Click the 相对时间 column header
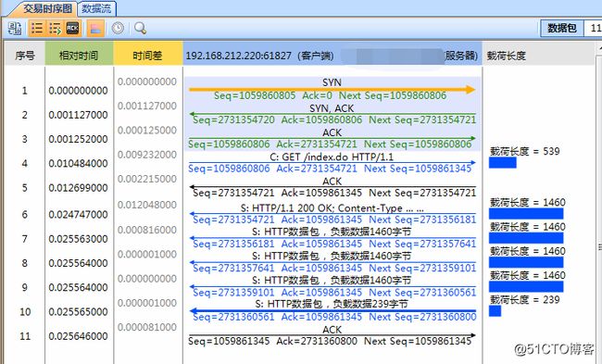 click(79, 56)
